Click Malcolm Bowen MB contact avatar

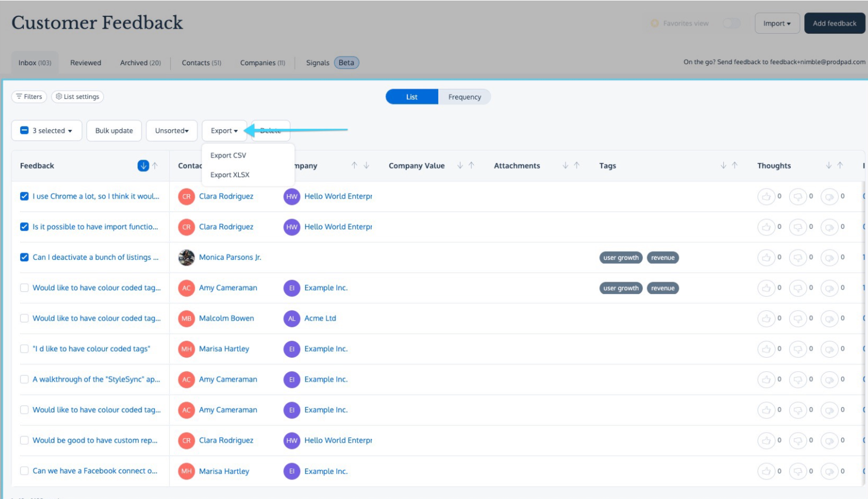click(187, 319)
